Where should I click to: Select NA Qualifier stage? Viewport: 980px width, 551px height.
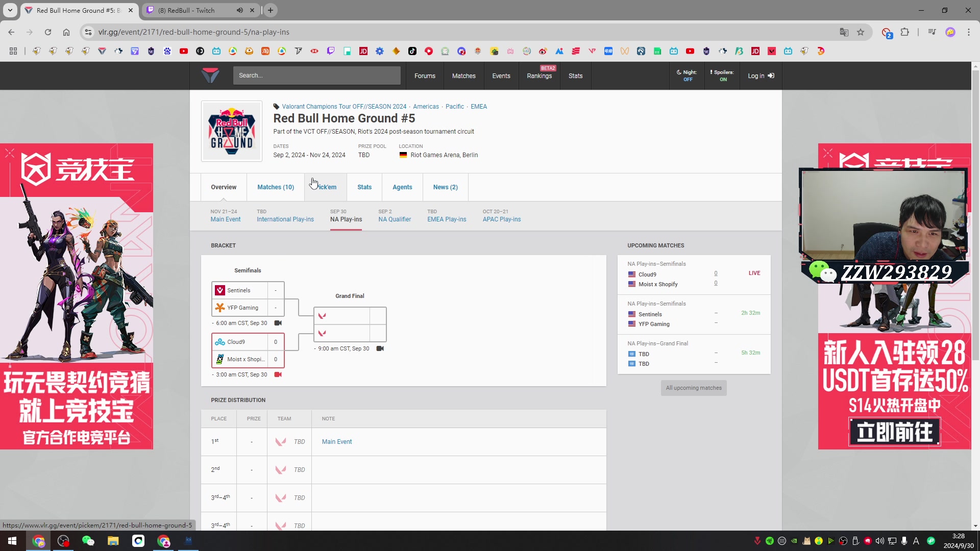coord(394,216)
